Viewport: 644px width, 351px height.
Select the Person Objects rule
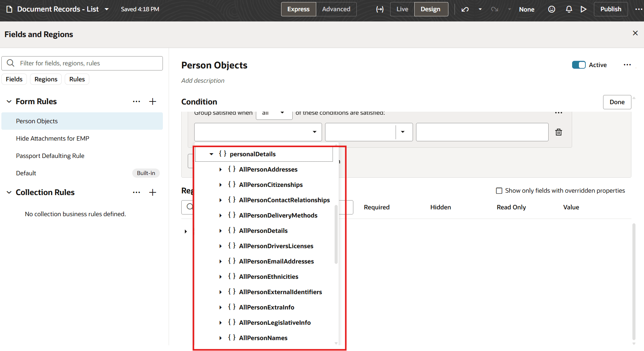[82, 121]
